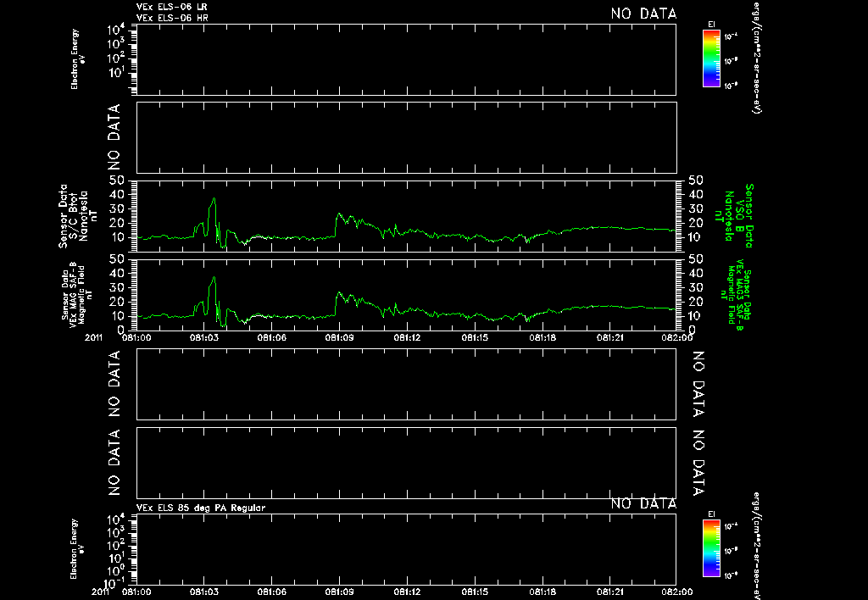
Task: Click '081:09' tick under MAG SAF-B panel
Action: [x=339, y=337]
